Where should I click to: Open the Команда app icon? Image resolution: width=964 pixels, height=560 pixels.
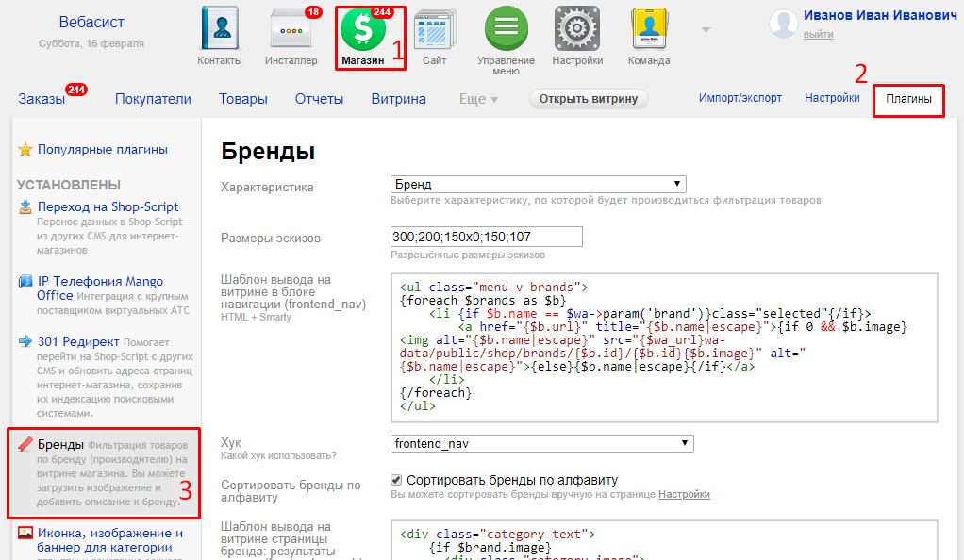pos(649,29)
